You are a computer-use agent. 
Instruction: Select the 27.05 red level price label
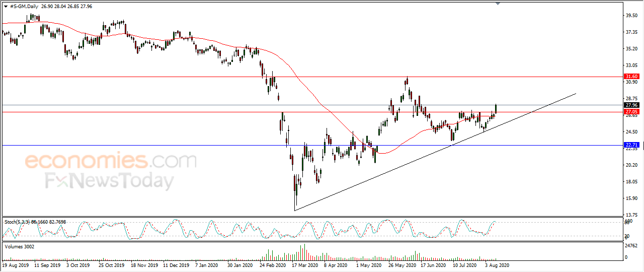[x=631, y=111]
